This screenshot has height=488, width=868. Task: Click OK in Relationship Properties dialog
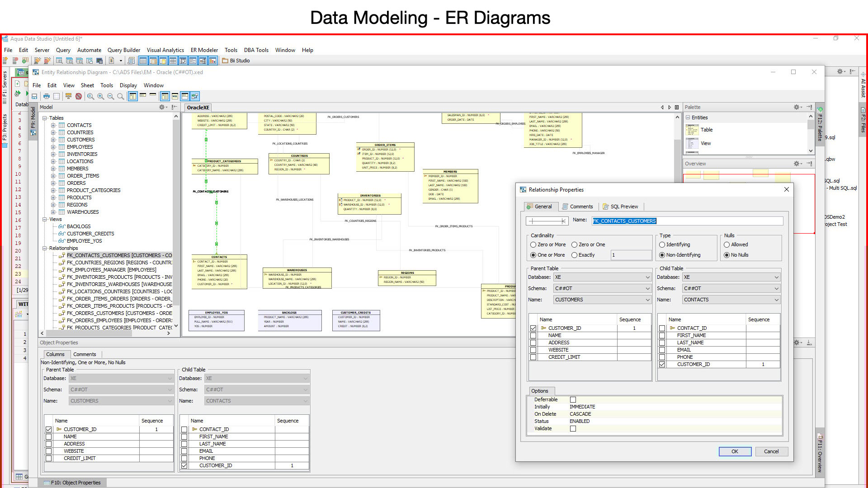pos(735,451)
